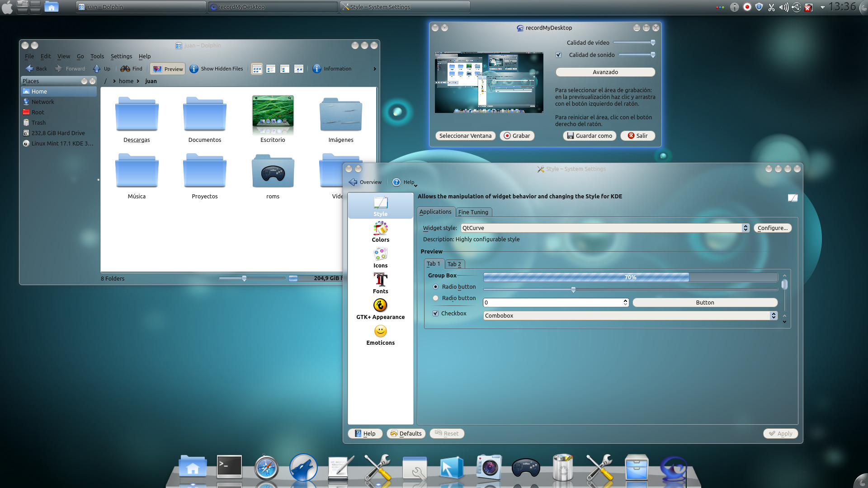
Task: Open the Widget style QtCurve dropdown
Action: click(x=605, y=228)
